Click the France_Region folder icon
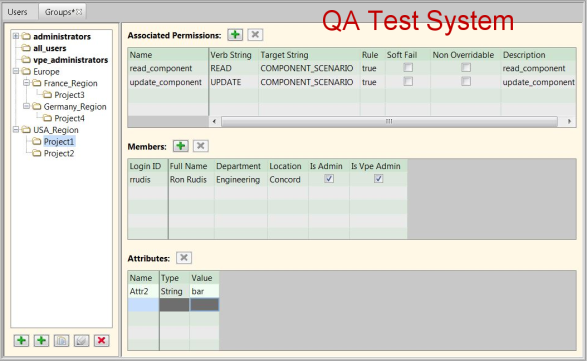 coord(36,83)
